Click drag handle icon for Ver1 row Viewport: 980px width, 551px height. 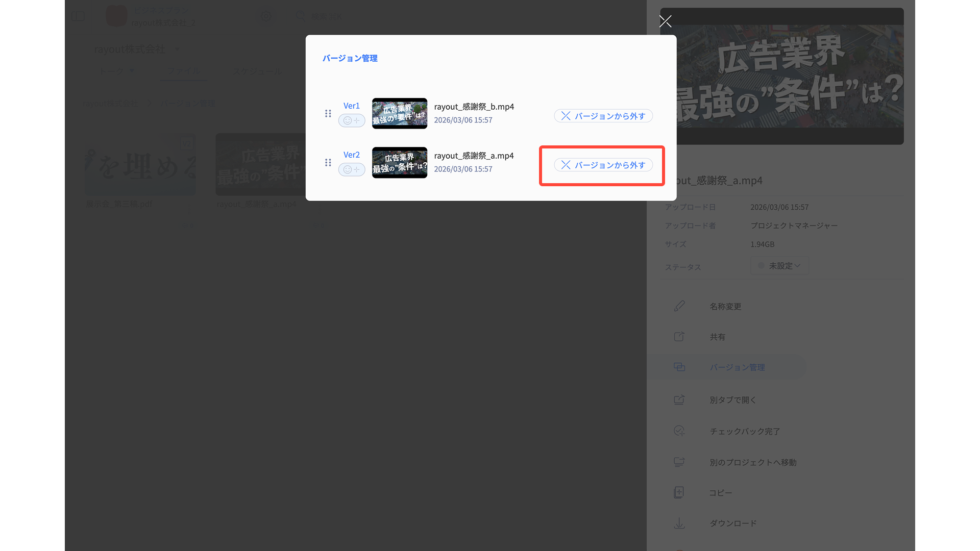[328, 113]
